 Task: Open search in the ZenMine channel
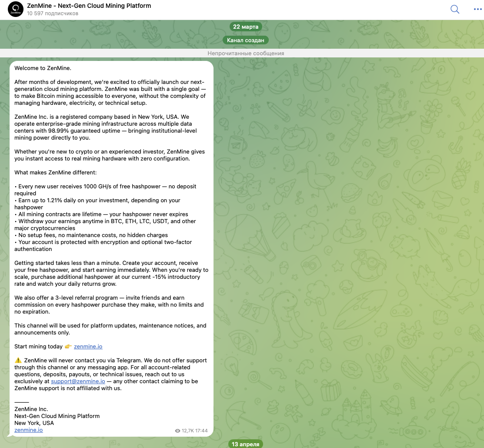pos(455,9)
